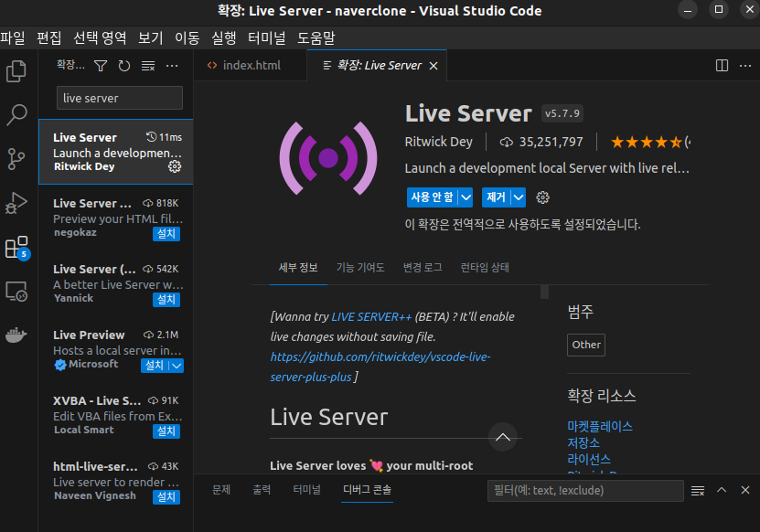Click the 제거 uninstall button
The width and height of the screenshot is (760, 532).
coord(497,197)
